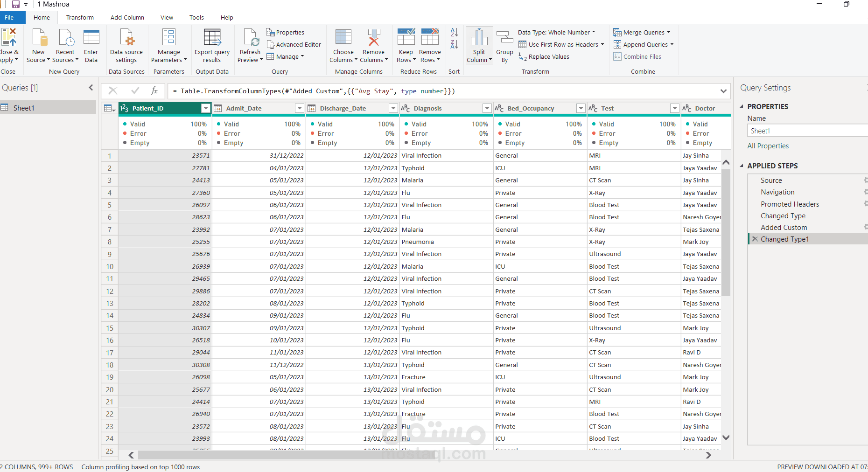This screenshot has height=472, width=868.
Task: Switch to the Transform ribbon tab
Action: click(x=80, y=17)
